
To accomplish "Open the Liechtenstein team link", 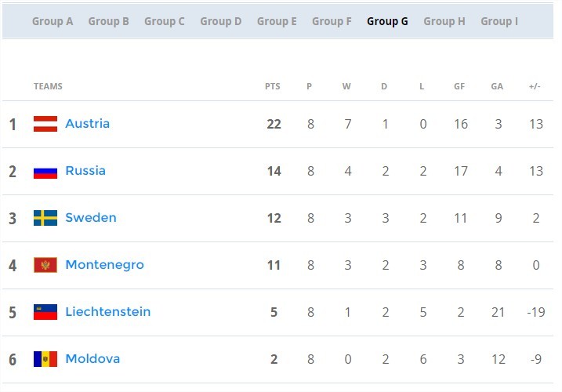I will point(108,312).
